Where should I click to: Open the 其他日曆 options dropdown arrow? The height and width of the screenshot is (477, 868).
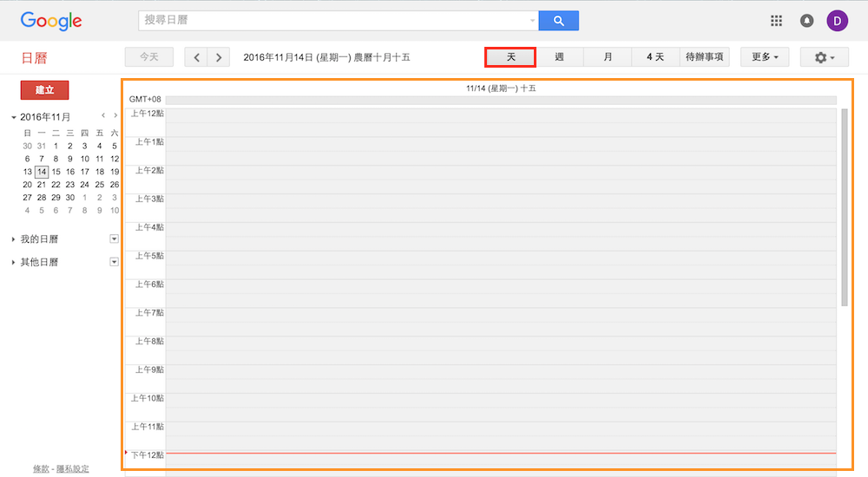pyautogui.click(x=114, y=262)
